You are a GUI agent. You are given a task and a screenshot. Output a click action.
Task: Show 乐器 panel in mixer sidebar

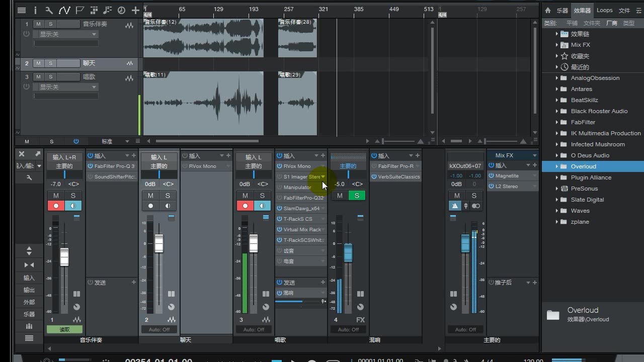(29, 314)
